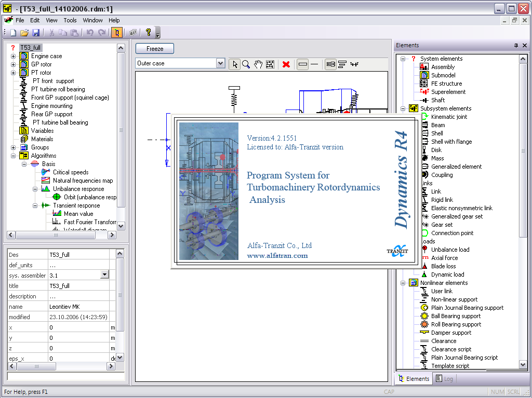This screenshot has width=532, height=398.
Task: Click the Elements panel scroll down arrow
Action: click(x=523, y=365)
